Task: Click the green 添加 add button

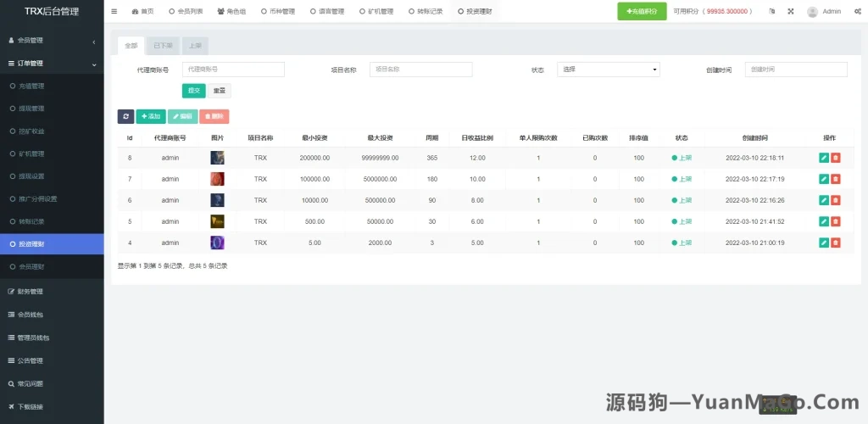Action: pos(151,116)
